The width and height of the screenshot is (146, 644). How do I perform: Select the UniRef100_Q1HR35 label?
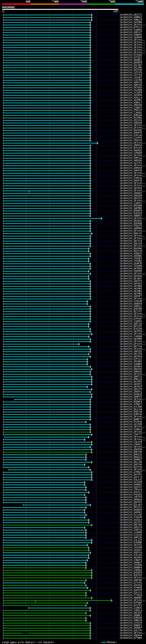click(x=131, y=263)
